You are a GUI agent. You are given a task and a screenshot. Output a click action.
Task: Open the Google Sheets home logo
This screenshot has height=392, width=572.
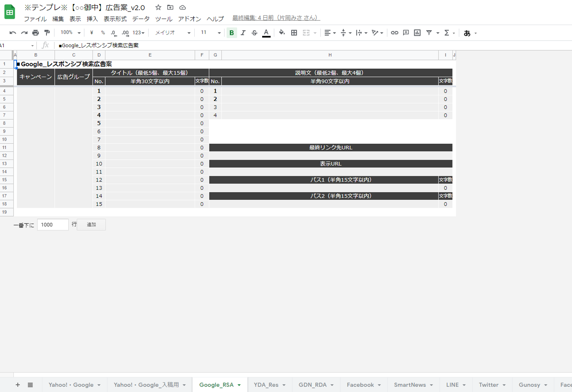point(10,12)
